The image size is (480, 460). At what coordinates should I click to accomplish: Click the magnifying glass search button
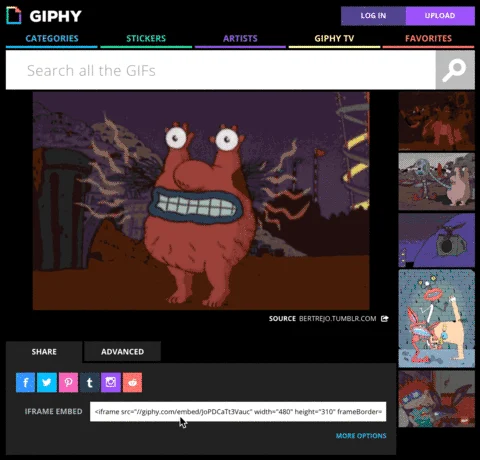(455, 70)
